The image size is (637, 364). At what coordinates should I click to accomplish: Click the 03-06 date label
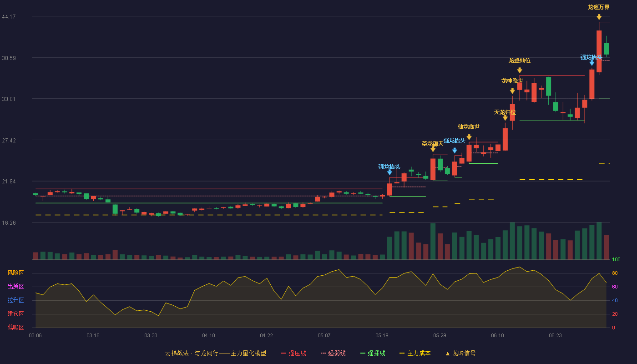(35, 335)
